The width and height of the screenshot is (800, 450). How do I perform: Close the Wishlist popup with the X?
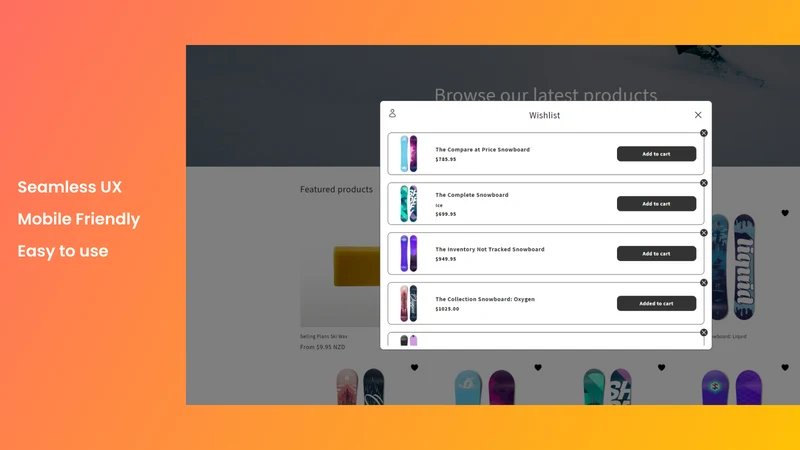[x=698, y=115]
